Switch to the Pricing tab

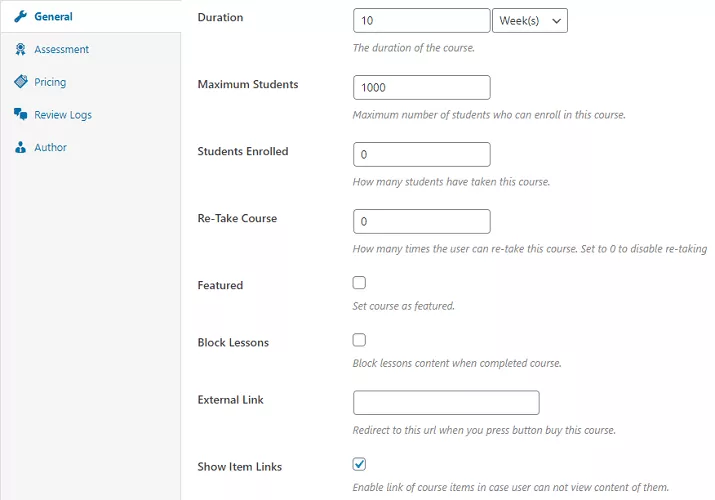coord(50,82)
